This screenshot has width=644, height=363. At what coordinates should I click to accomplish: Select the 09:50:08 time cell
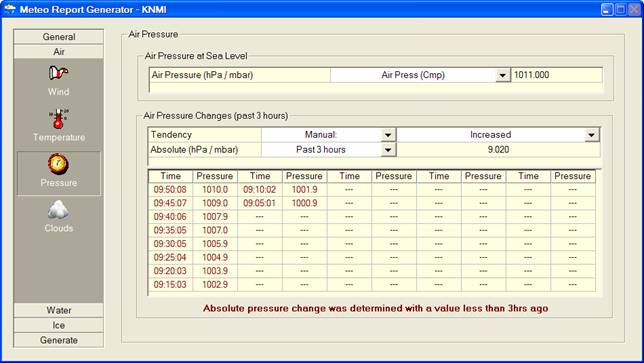point(170,190)
